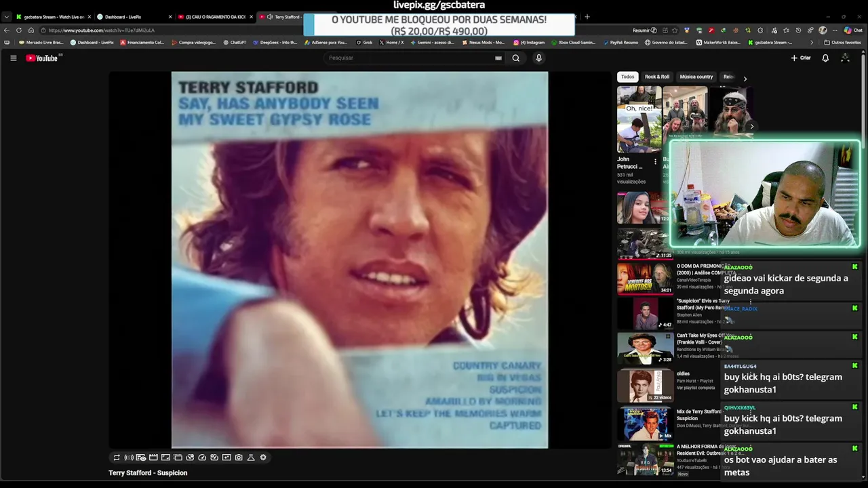The width and height of the screenshot is (868, 488).
Task: Open the 11:35 drummer video thumbnail
Action: (x=645, y=243)
